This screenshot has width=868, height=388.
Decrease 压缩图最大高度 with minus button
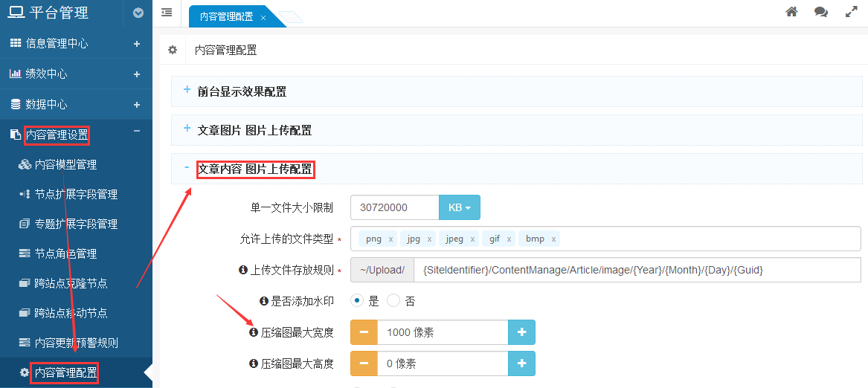[x=364, y=363]
